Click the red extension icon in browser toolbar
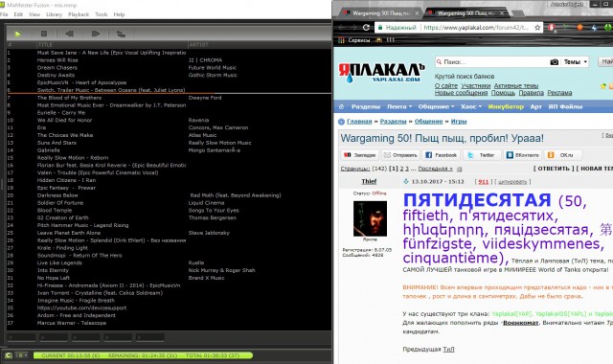The image size is (613, 364). coord(552,28)
